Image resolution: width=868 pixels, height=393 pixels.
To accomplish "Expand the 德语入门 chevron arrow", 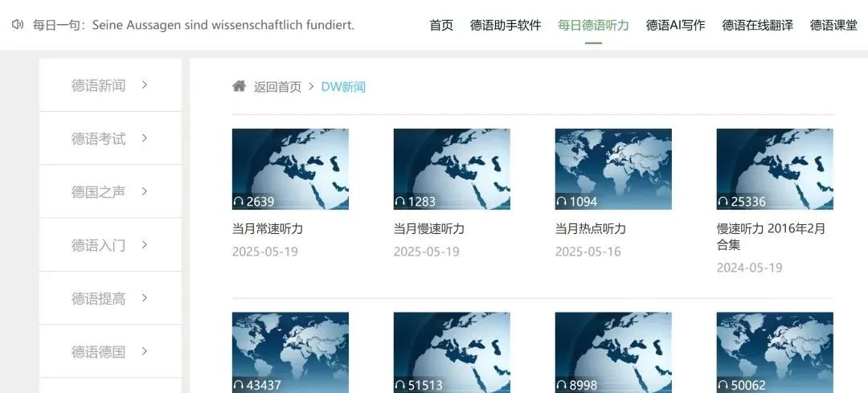I will click(145, 244).
